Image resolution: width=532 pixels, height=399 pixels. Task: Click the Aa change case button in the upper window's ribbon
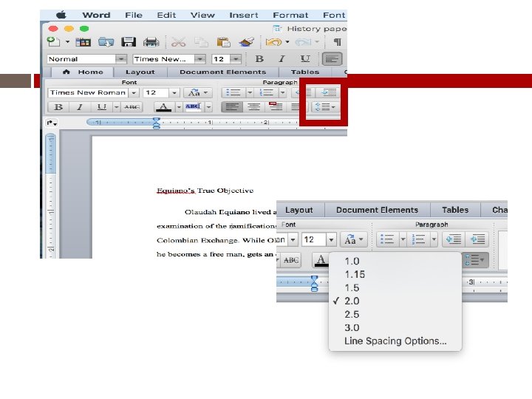[197, 92]
